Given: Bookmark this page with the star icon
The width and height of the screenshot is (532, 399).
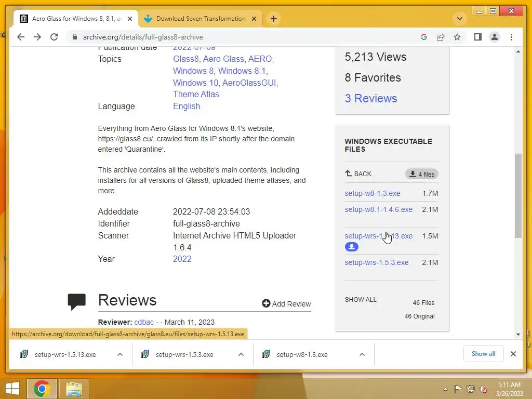Looking at the screenshot, I should click(457, 37).
